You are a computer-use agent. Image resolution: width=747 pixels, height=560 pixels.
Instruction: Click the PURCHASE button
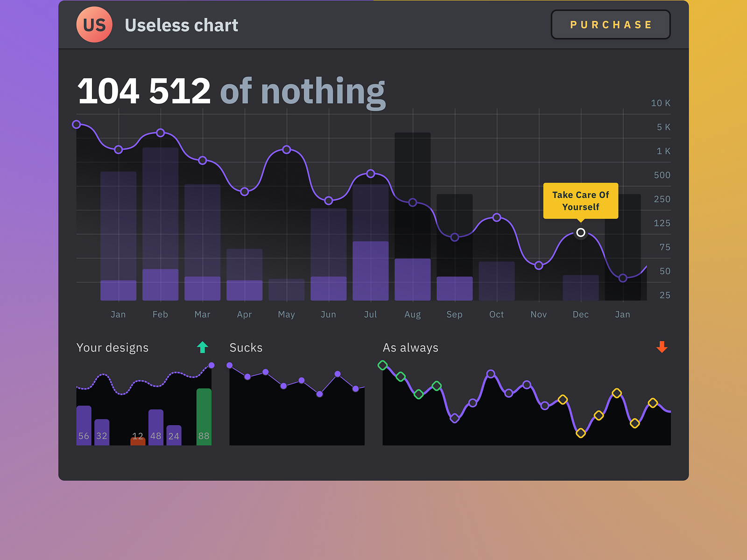610,25
